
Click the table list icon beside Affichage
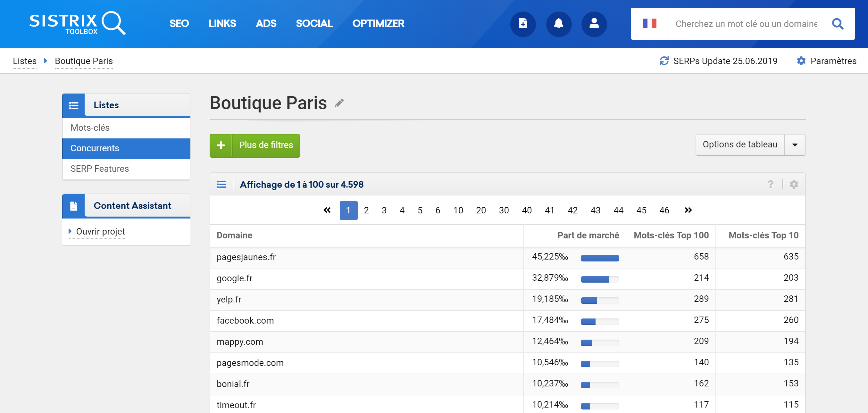click(221, 184)
